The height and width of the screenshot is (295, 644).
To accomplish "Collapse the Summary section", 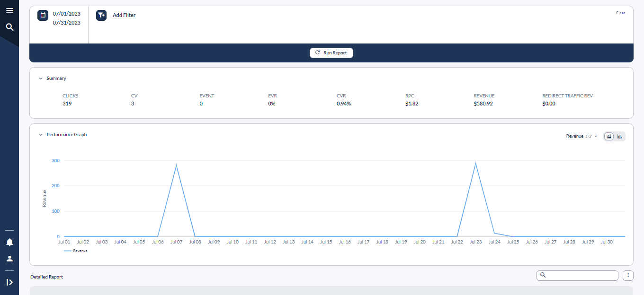I will (41, 78).
